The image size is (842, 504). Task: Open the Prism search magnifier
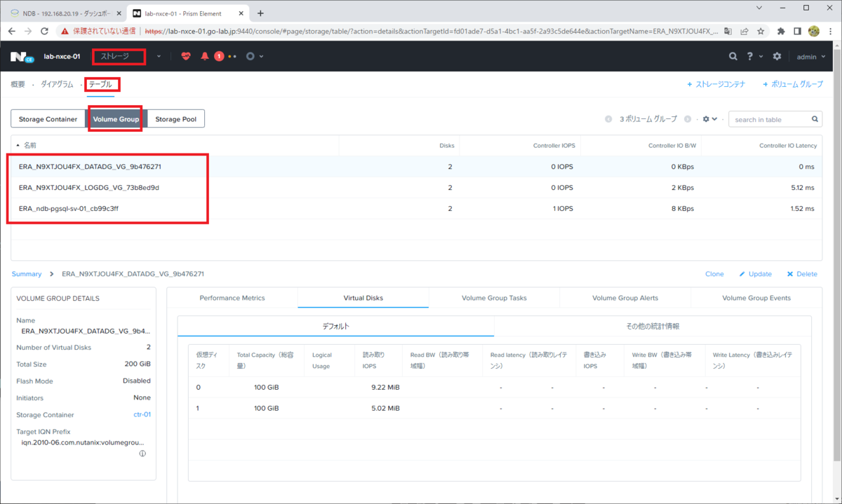click(733, 56)
